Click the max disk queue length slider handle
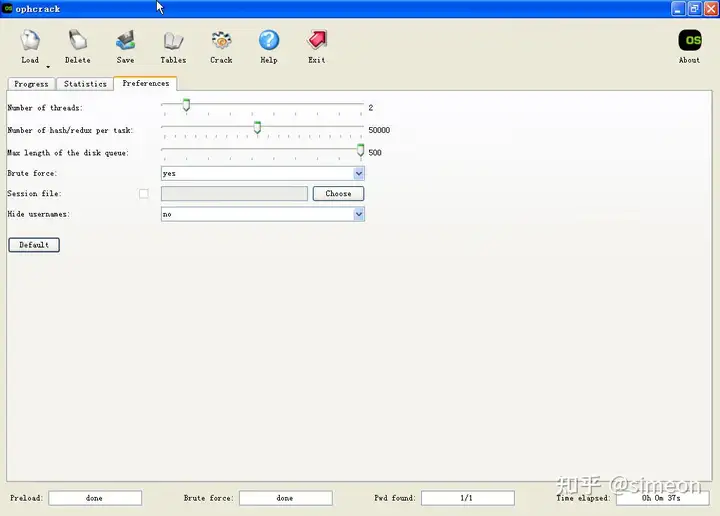 pos(360,150)
